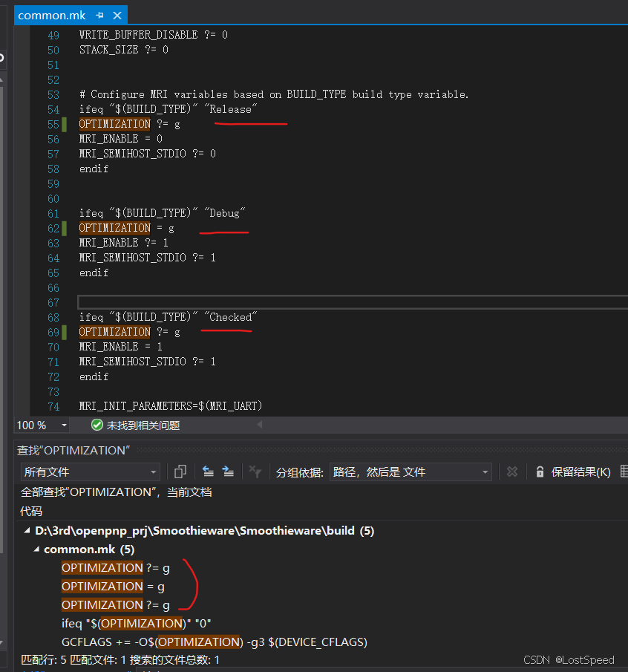Click WRITE_BUFFER_DISABLE on line 49
628x672 pixels.
coord(138,35)
